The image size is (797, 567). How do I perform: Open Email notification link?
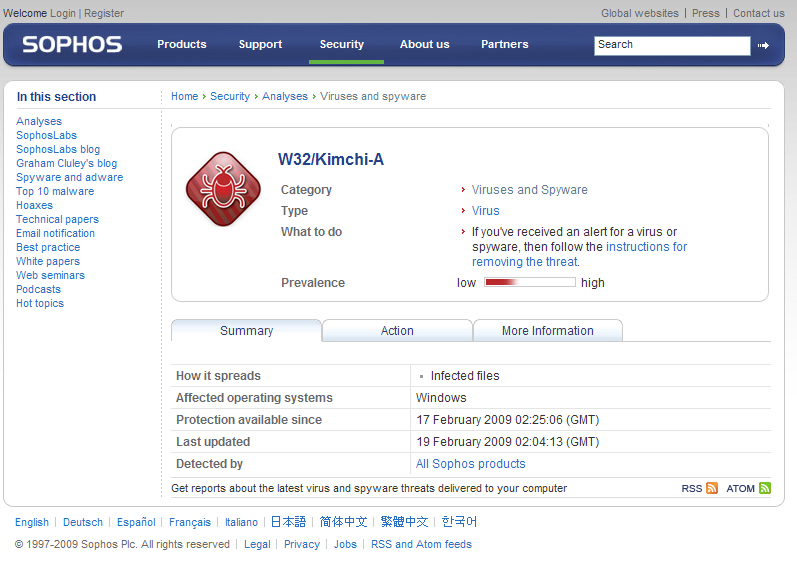coord(55,233)
